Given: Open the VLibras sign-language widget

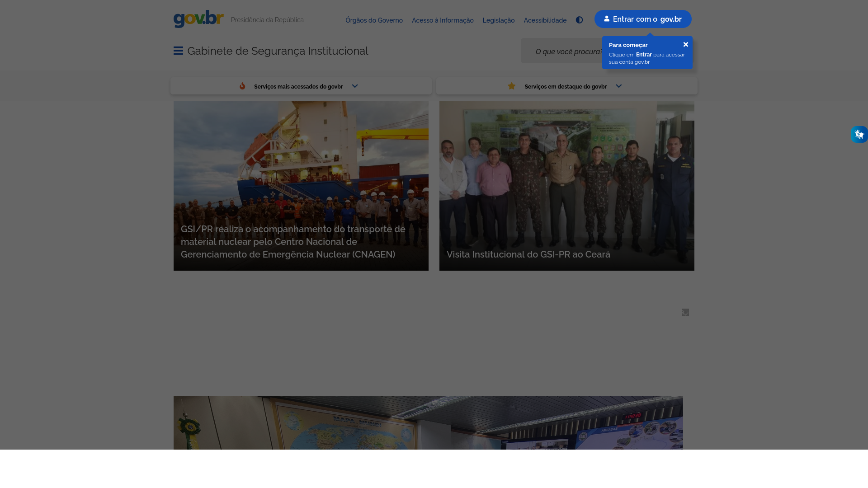Looking at the screenshot, I should point(859,134).
